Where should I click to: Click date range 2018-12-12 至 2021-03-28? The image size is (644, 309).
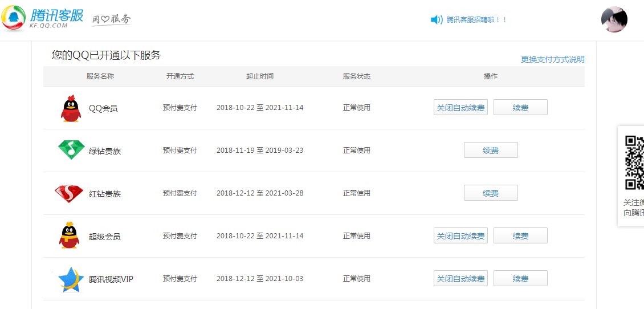click(260, 193)
